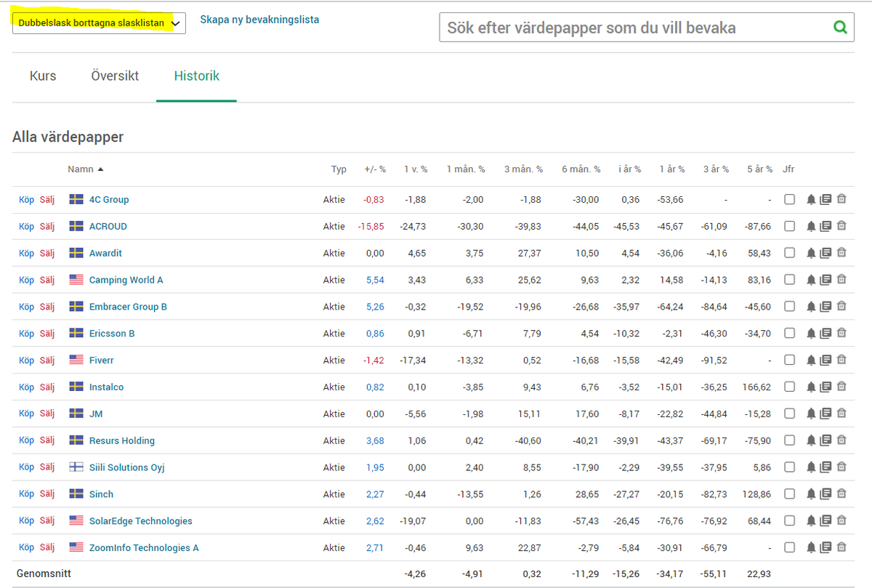Click the green search magnifier icon
This screenshot has height=588, width=872.
coord(840,28)
